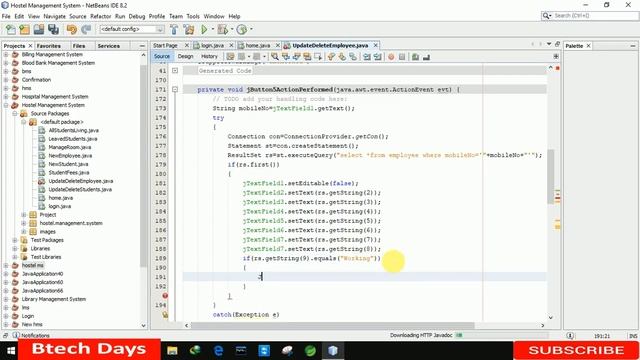Click the Shift Line Right editor icon
Viewport: 640px width, 360px height.
click(x=377, y=57)
